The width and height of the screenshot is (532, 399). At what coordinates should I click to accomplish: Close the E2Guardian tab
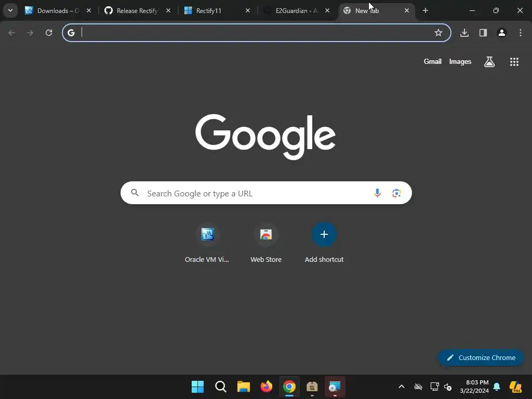tap(327, 10)
